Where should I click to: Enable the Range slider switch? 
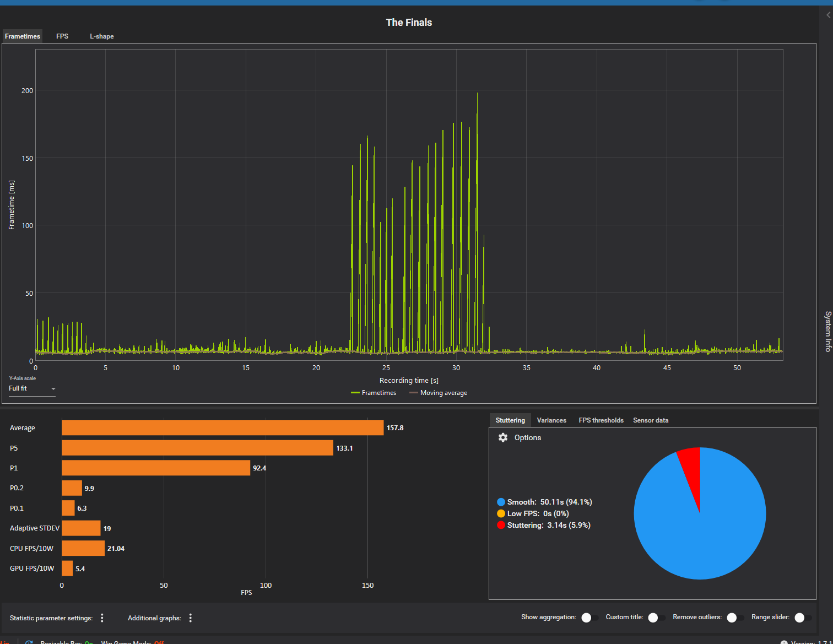point(803,618)
